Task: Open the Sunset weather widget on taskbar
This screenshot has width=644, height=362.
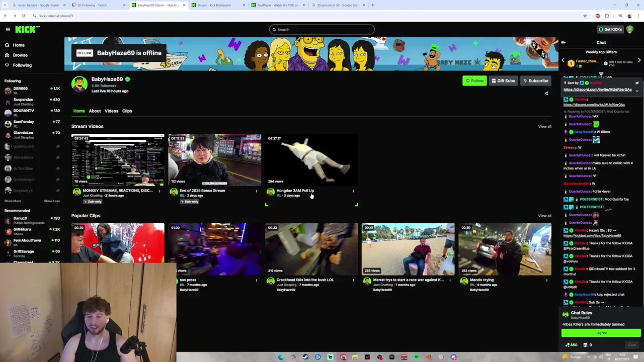Action: tap(573, 357)
